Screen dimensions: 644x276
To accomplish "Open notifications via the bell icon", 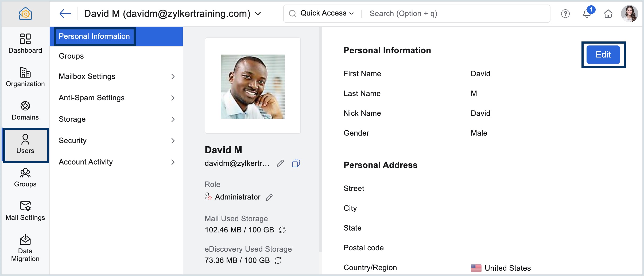I will (x=587, y=14).
